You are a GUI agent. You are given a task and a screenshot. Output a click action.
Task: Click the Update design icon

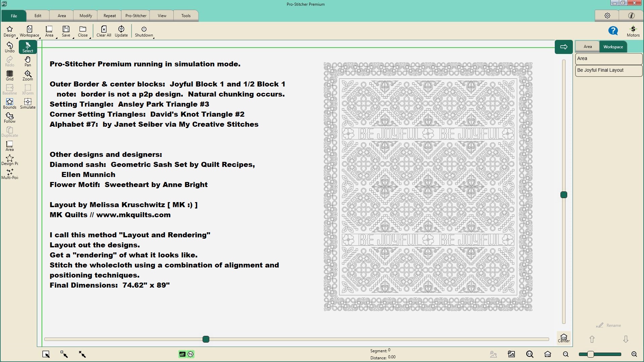[121, 31]
